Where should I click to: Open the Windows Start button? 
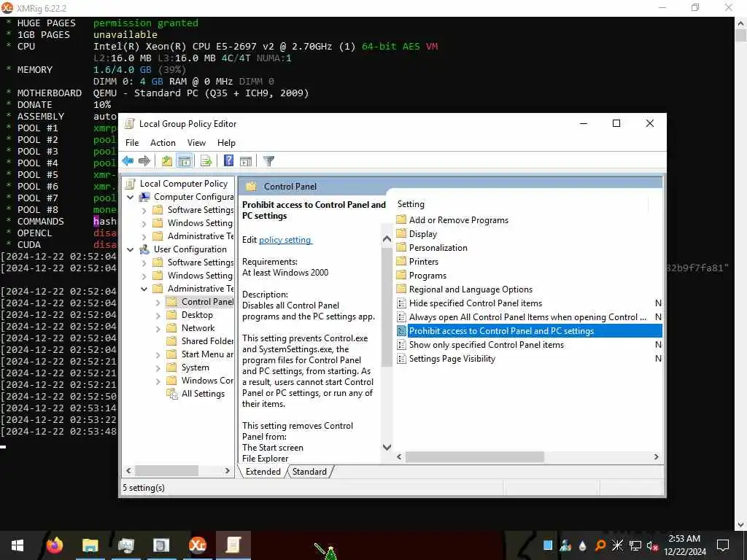point(18,545)
